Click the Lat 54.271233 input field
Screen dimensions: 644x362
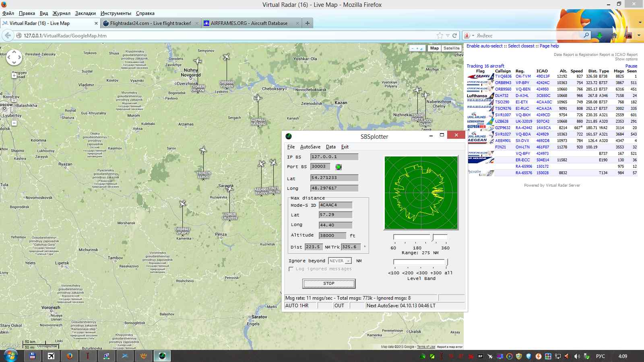pyautogui.click(x=334, y=178)
